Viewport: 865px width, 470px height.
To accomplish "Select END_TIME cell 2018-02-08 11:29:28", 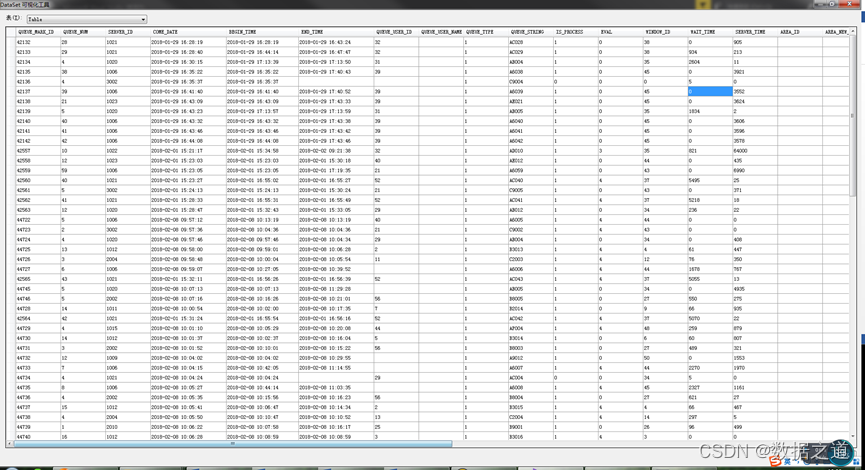I will click(336, 289).
